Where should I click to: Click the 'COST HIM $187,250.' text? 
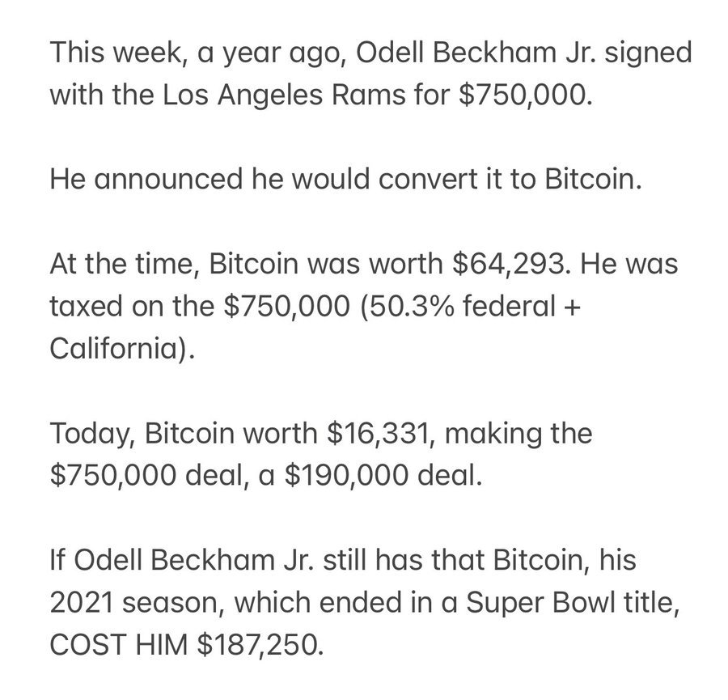pos(186,646)
